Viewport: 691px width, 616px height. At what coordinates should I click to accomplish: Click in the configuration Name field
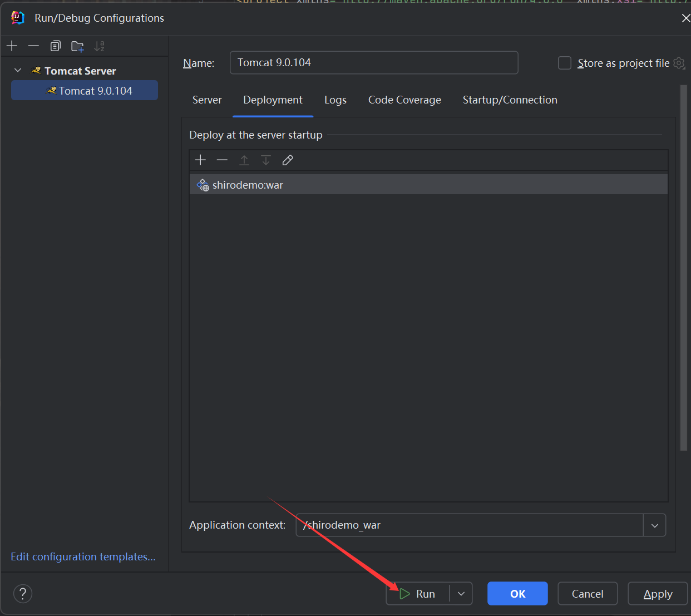[x=373, y=63]
